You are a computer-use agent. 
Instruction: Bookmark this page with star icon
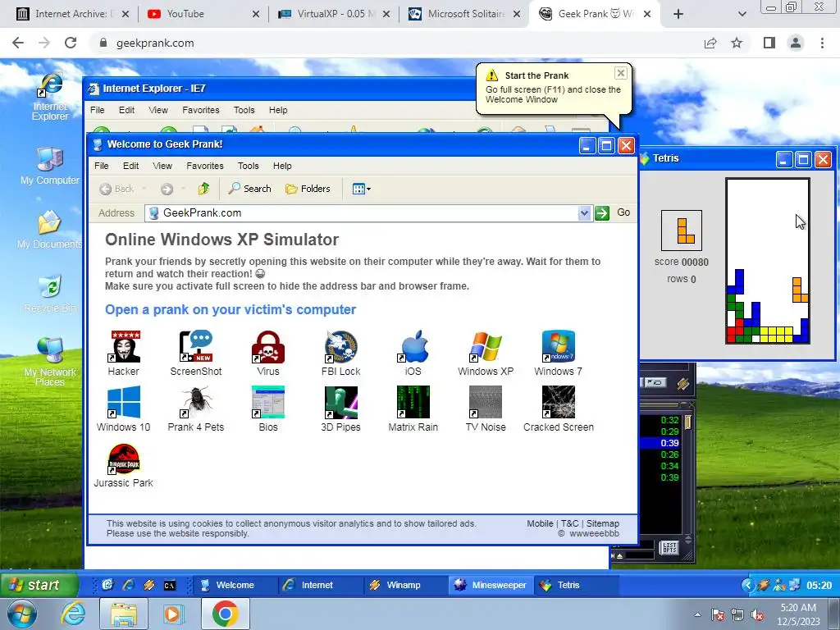pyautogui.click(x=737, y=43)
